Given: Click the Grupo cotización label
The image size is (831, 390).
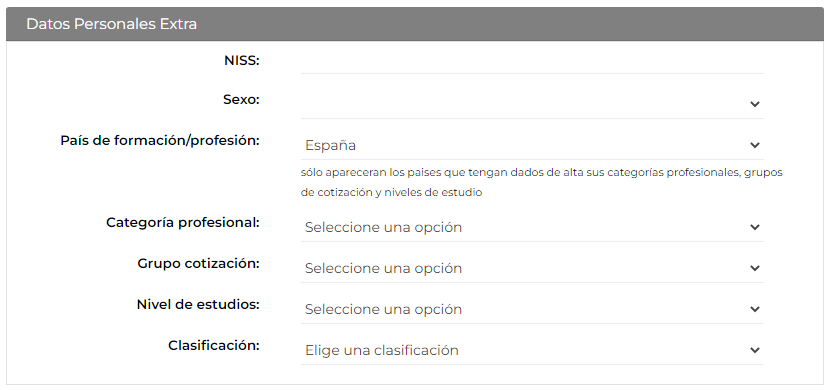Looking at the screenshot, I should (x=198, y=263).
